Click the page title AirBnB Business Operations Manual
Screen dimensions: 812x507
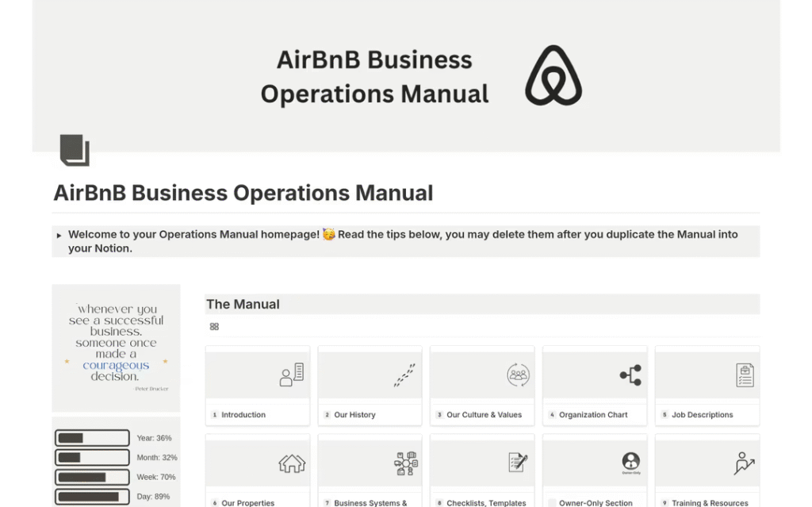pos(243,193)
